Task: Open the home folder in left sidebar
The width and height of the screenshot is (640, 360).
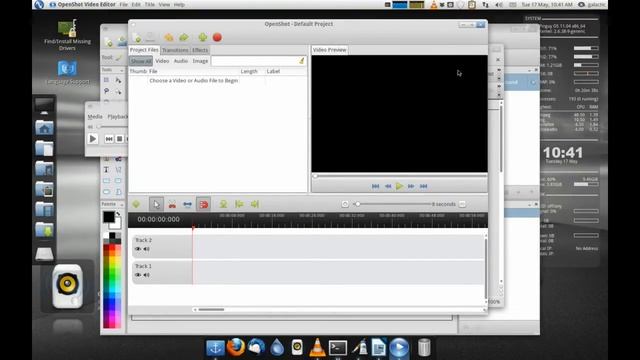Action: (x=44, y=128)
